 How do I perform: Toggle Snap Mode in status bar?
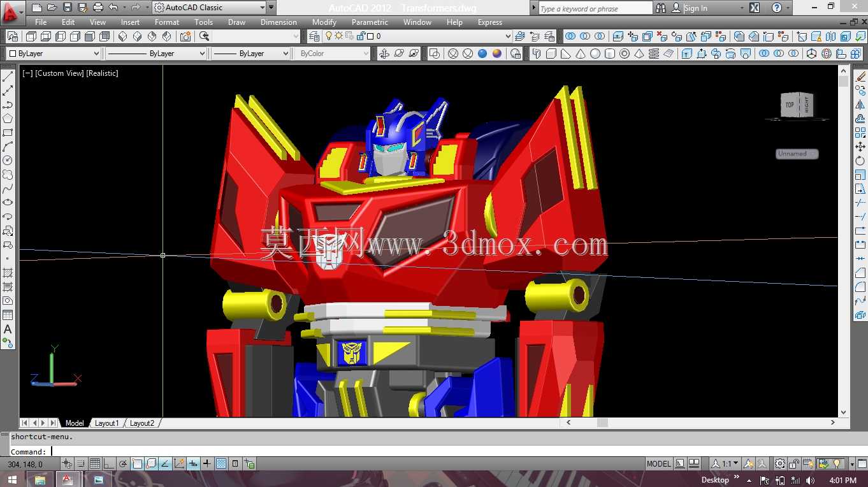[x=81, y=463]
